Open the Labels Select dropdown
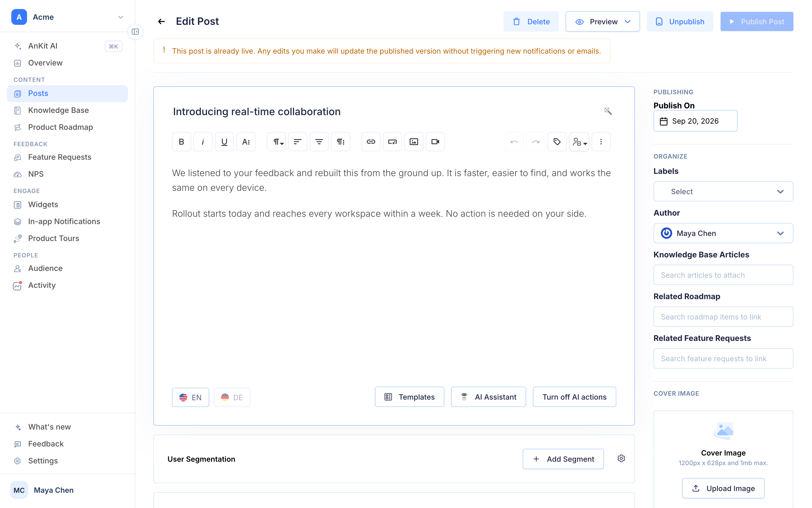This screenshot has height=508, width=812. 723,192
